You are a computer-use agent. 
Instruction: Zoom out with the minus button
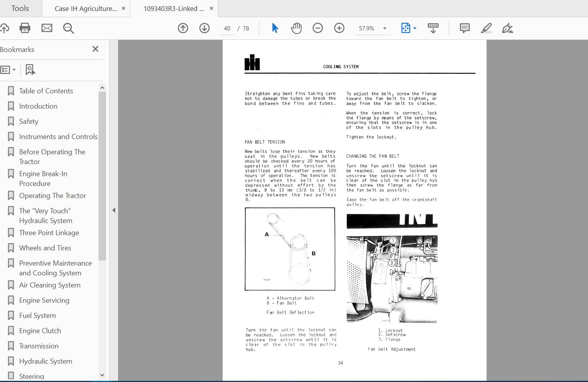(x=318, y=28)
